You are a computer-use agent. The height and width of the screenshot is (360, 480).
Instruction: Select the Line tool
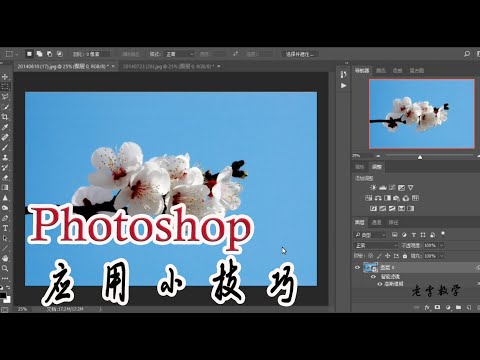(5, 248)
